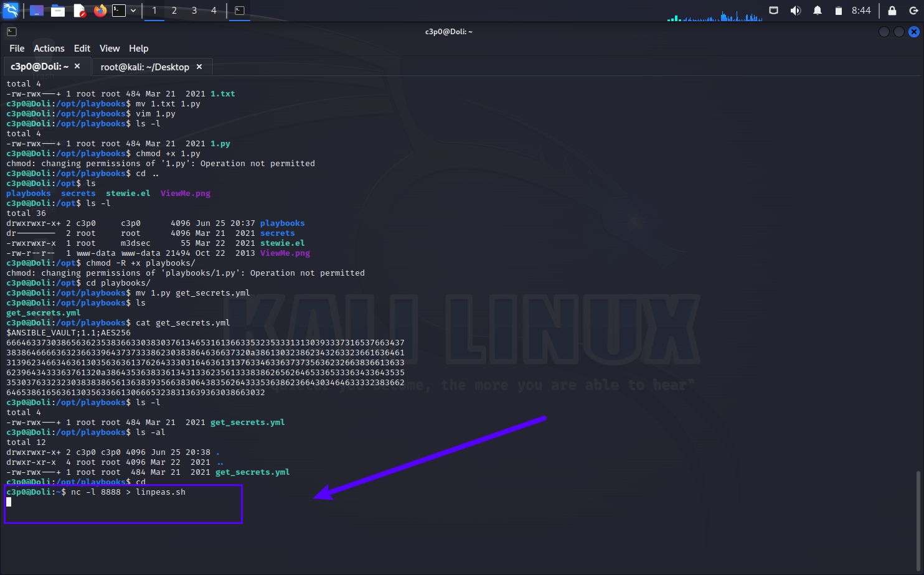Screen dimensions: 924x575
Task: Click the 8:44 clock
Action: 861,11
